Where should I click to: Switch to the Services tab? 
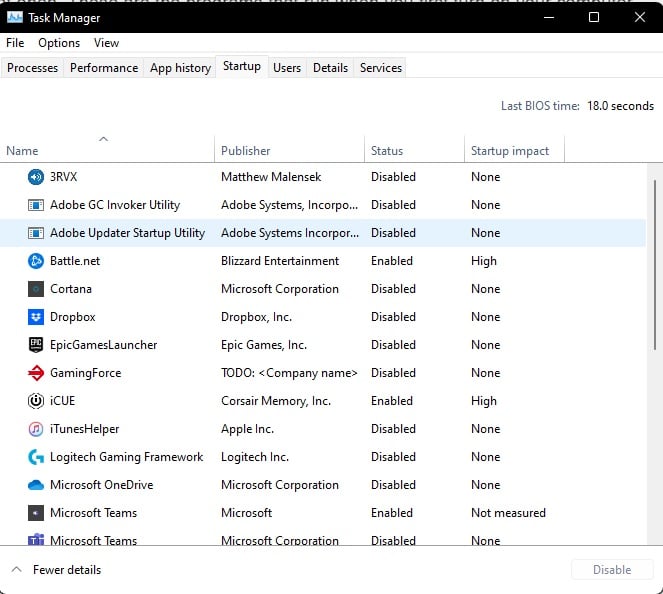coord(381,68)
